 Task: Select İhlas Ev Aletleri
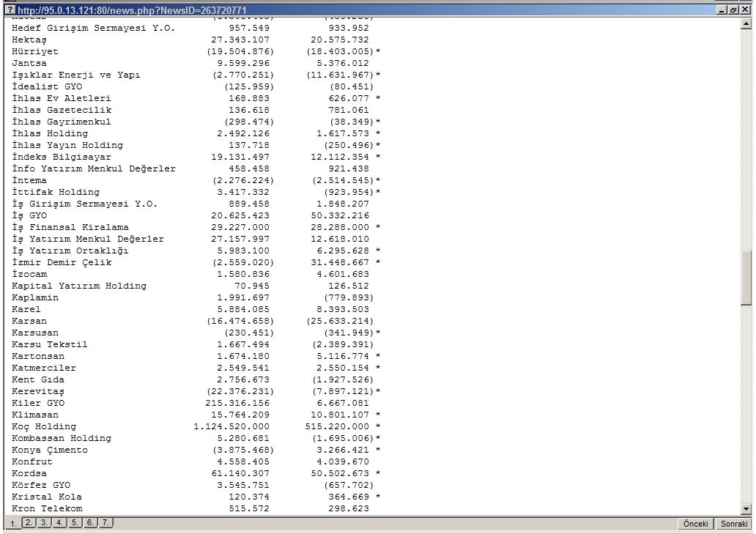pos(62,98)
